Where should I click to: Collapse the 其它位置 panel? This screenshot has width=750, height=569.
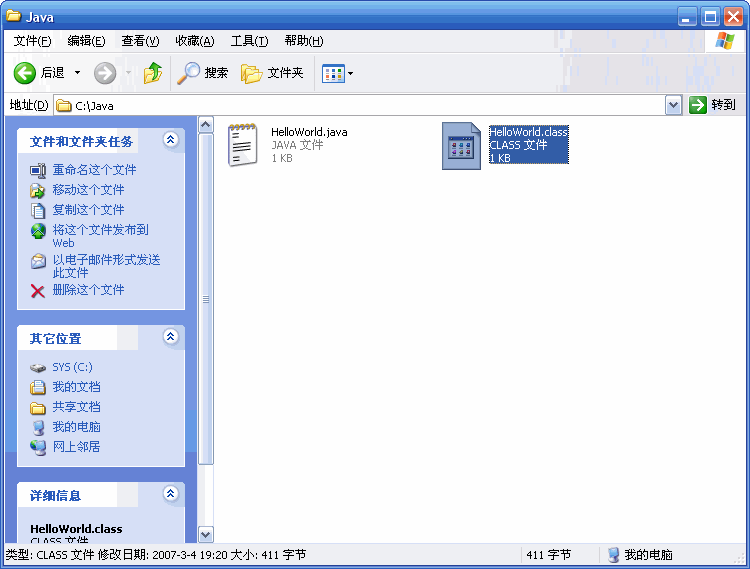(170, 337)
